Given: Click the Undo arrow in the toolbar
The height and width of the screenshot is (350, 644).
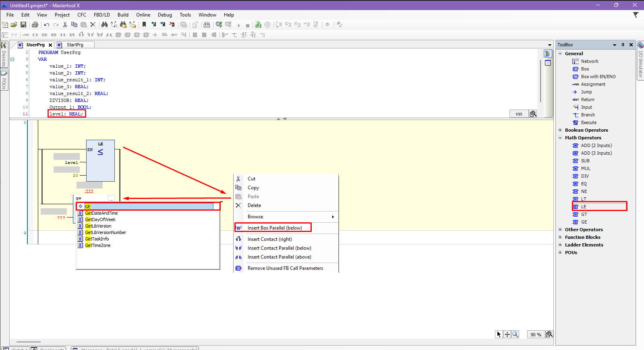Looking at the screenshot, I should click(47, 25).
